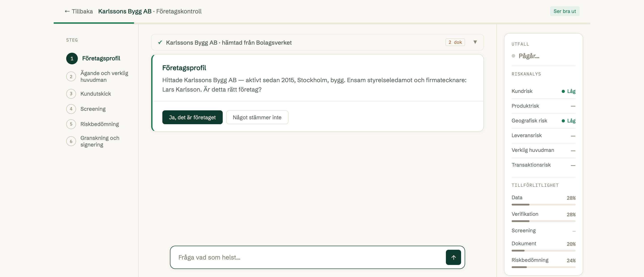The width and height of the screenshot is (644, 277).
Task: Open step 5 Riskbedömning
Action: click(93, 124)
